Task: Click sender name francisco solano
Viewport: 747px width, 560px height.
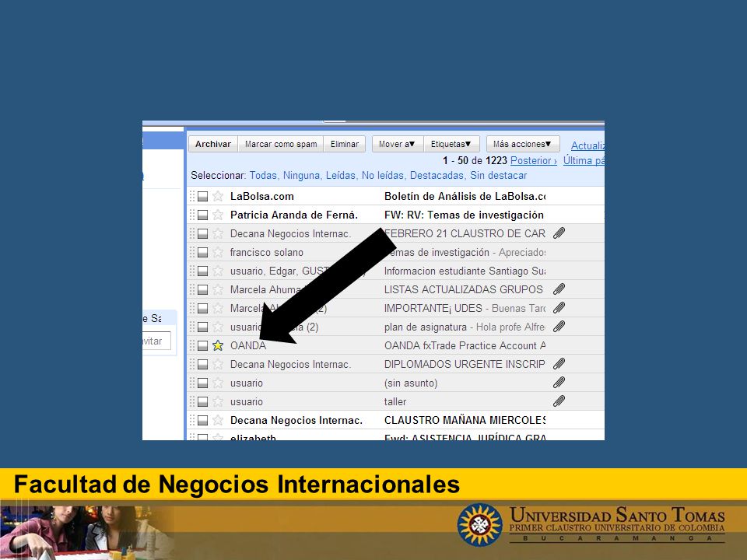Action: [x=267, y=252]
